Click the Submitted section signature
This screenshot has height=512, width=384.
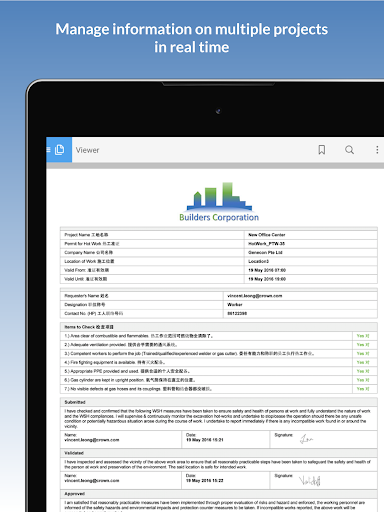pos(306,439)
